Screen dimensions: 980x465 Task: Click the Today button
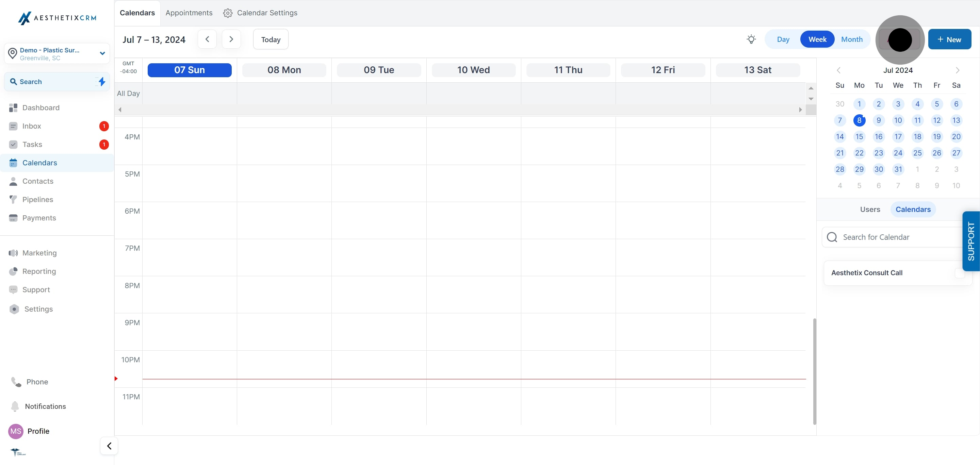click(271, 39)
